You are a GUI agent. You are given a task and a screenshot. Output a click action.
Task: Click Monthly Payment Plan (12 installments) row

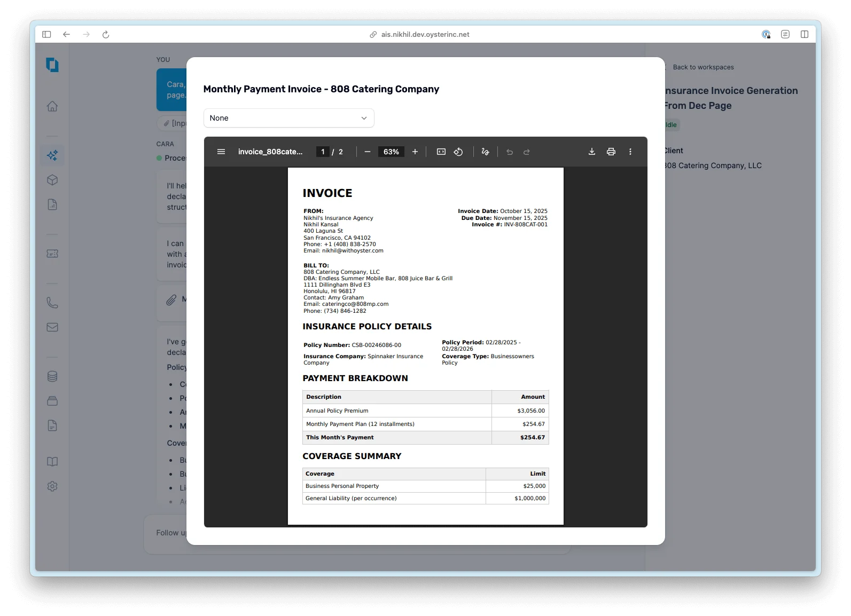click(425, 424)
